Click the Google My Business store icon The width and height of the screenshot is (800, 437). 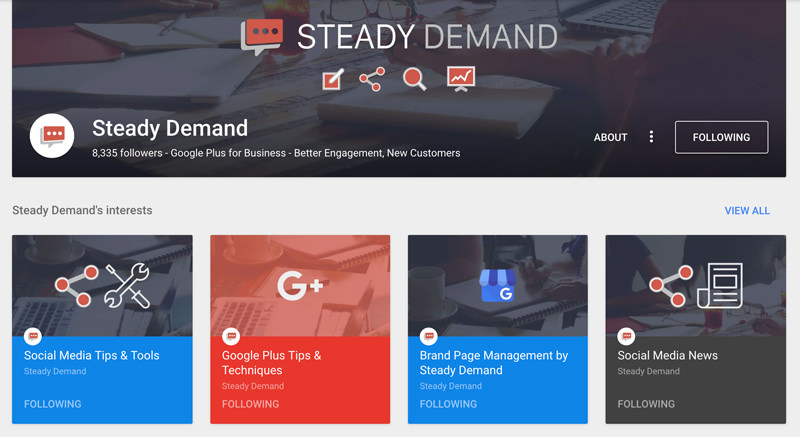pos(497,286)
